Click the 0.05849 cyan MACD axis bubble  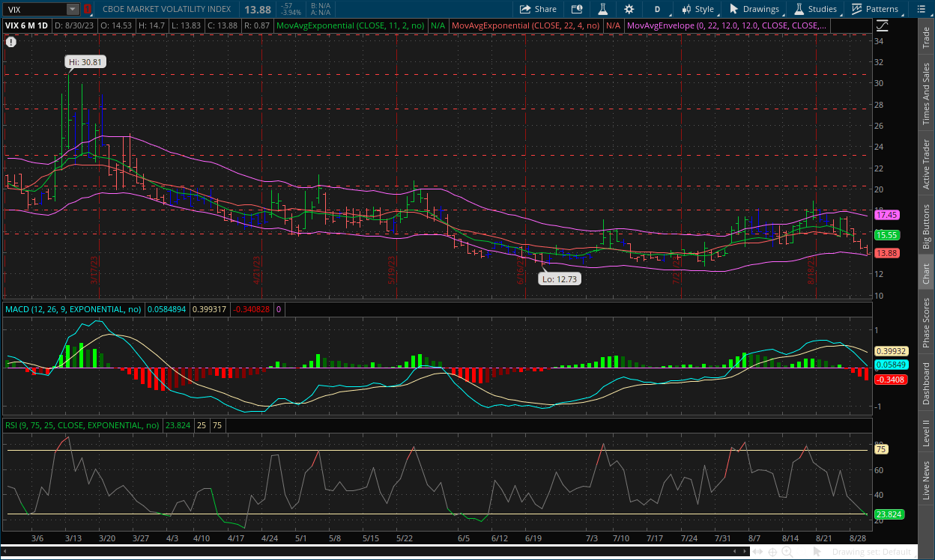click(x=891, y=364)
